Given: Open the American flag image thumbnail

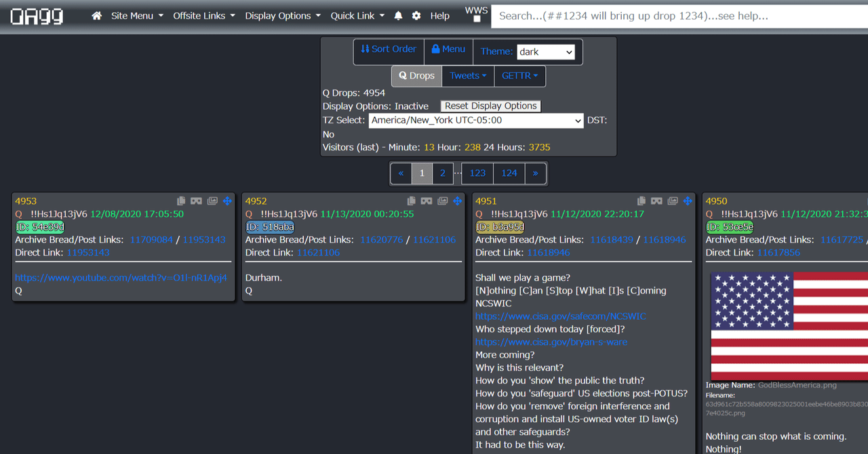Looking at the screenshot, I should (x=789, y=326).
